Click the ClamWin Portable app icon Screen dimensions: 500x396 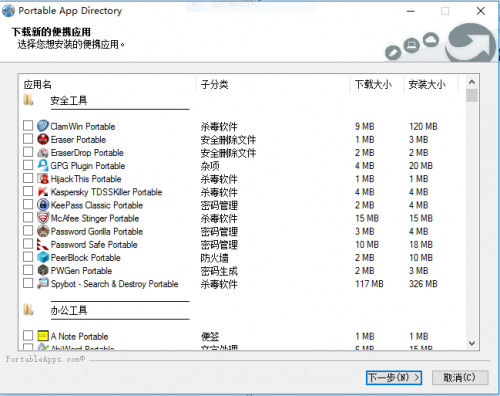coord(43,126)
